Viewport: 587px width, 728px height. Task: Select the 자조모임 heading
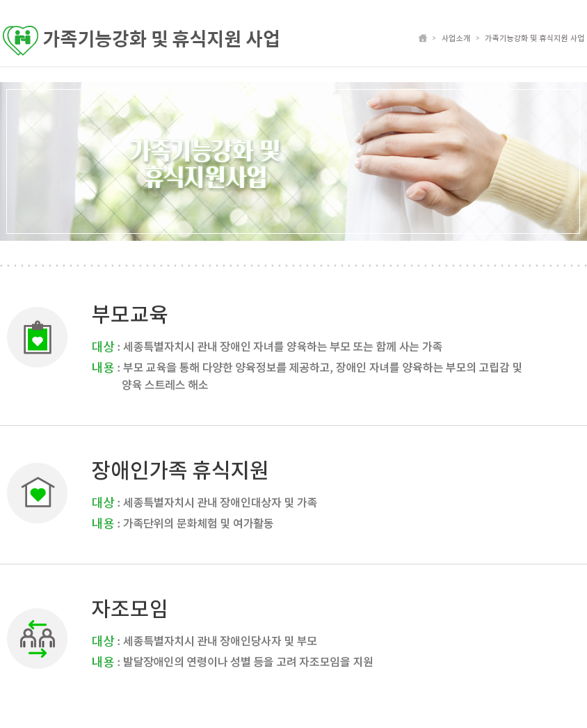point(129,608)
